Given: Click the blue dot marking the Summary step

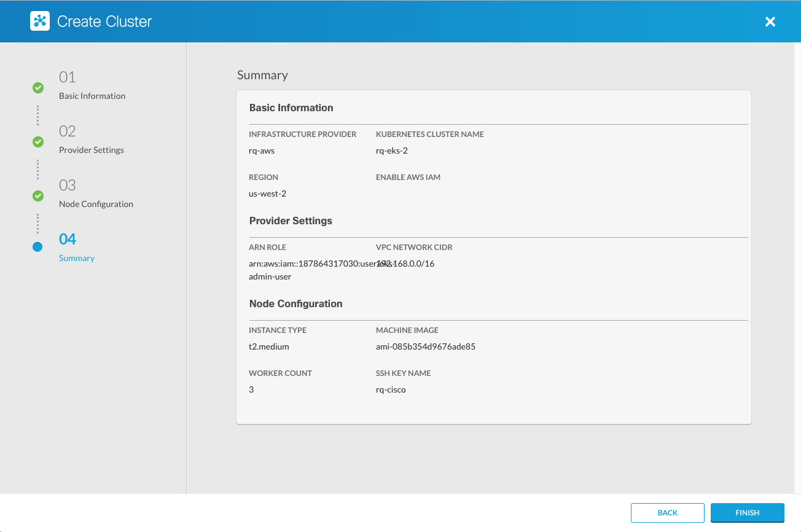Looking at the screenshot, I should [37, 247].
